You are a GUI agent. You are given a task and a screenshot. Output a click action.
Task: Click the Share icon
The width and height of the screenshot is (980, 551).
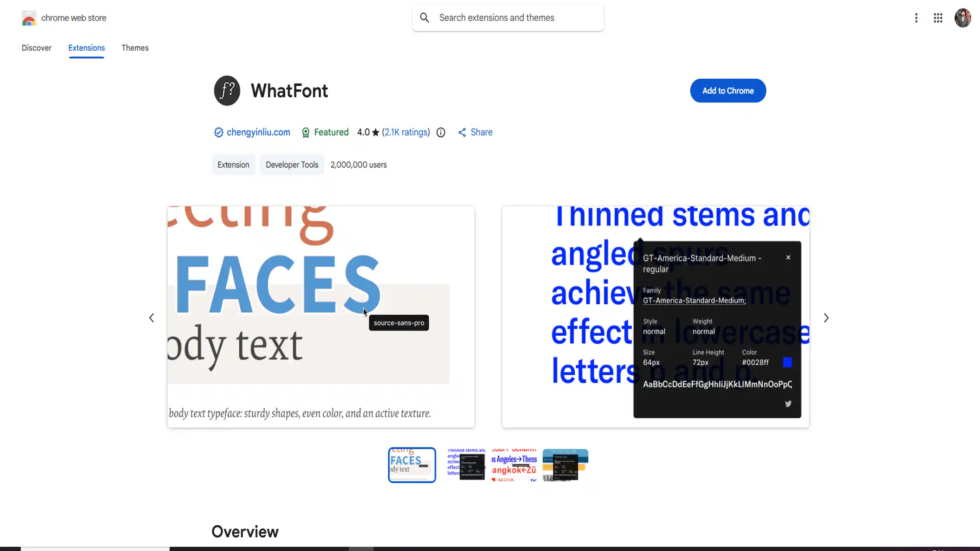point(462,133)
